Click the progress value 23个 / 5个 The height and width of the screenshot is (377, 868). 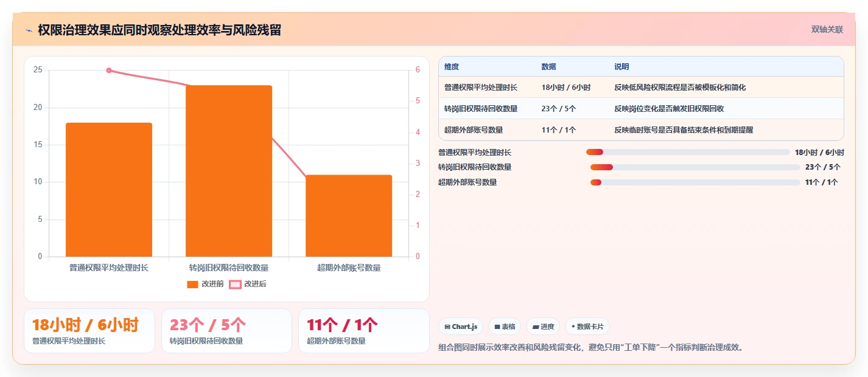click(x=823, y=167)
